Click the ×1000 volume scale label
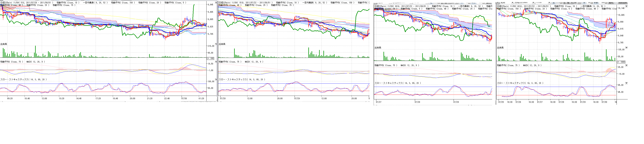 621,62
